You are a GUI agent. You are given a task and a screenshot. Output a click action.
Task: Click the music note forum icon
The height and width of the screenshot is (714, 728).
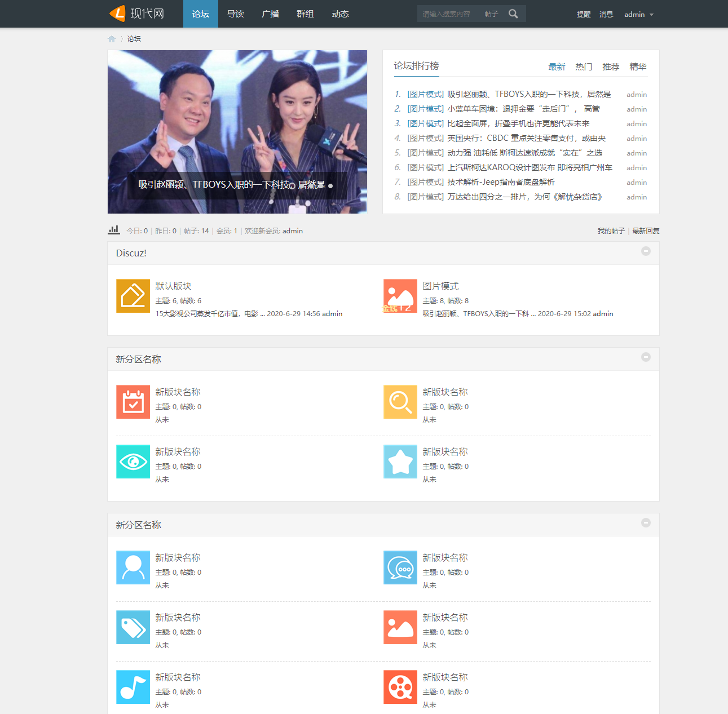tap(133, 687)
